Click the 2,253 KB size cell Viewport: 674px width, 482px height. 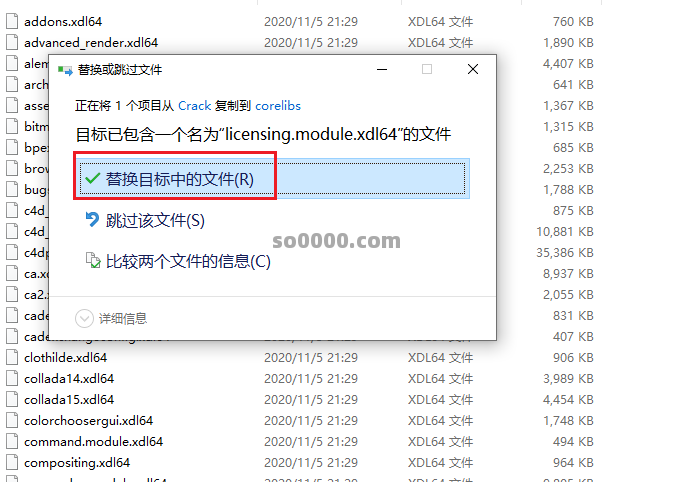pyautogui.click(x=568, y=169)
